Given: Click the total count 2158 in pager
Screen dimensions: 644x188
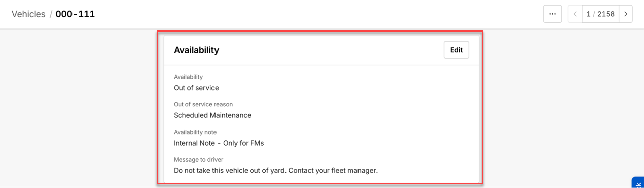Looking at the screenshot, I should coord(606,14).
